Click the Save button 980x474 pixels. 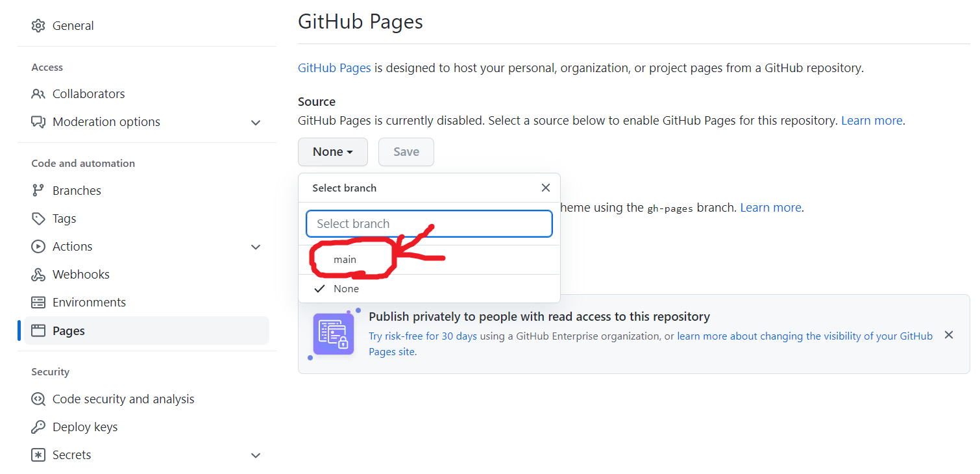coord(406,152)
